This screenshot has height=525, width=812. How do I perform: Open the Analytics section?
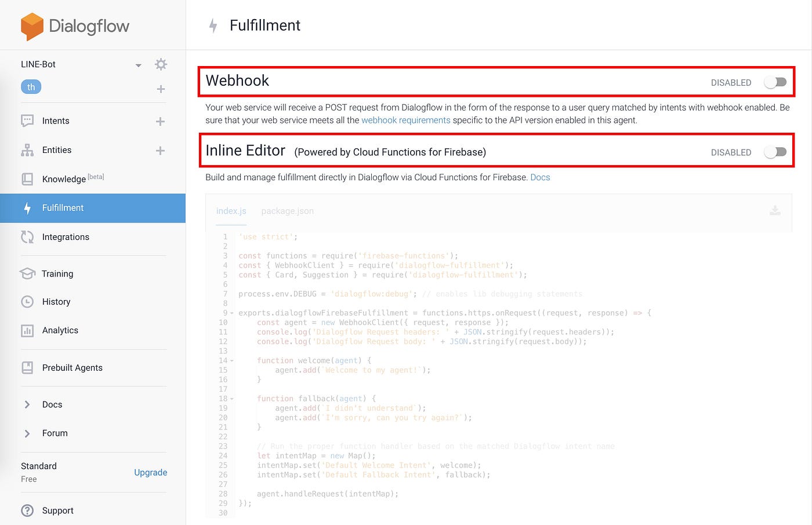[x=60, y=330]
